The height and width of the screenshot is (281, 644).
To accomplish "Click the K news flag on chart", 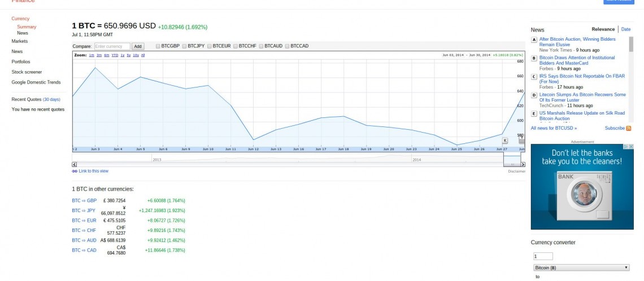I will (x=505, y=140).
